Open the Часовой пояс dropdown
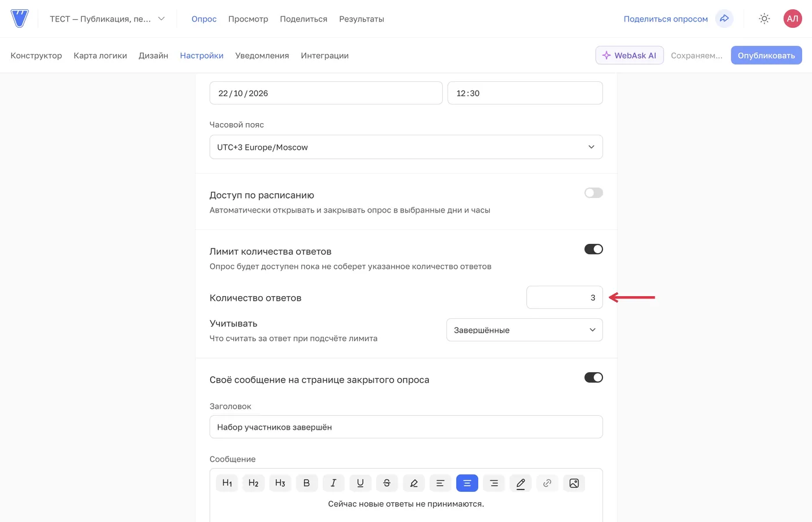The height and width of the screenshot is (522, 812). click(406, 147)
